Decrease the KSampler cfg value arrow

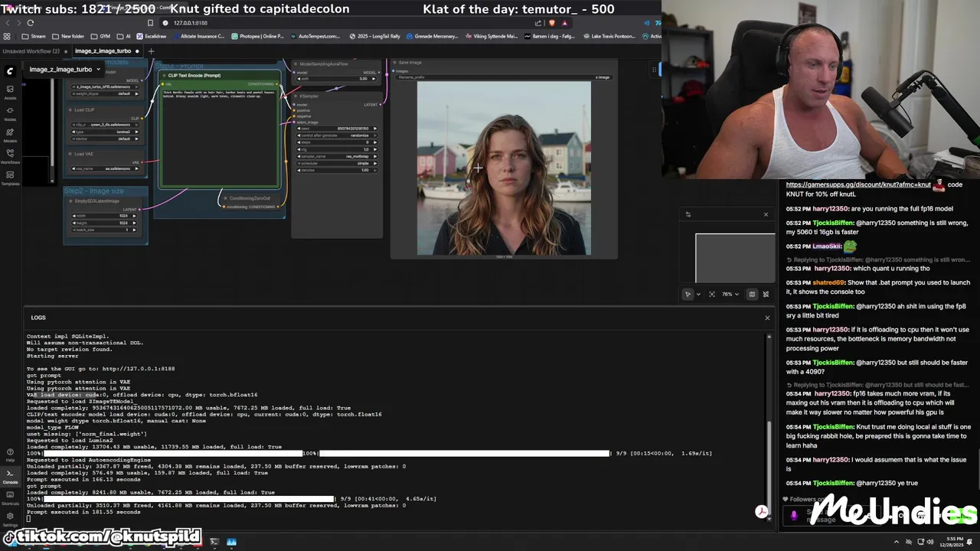pos(298,149)
